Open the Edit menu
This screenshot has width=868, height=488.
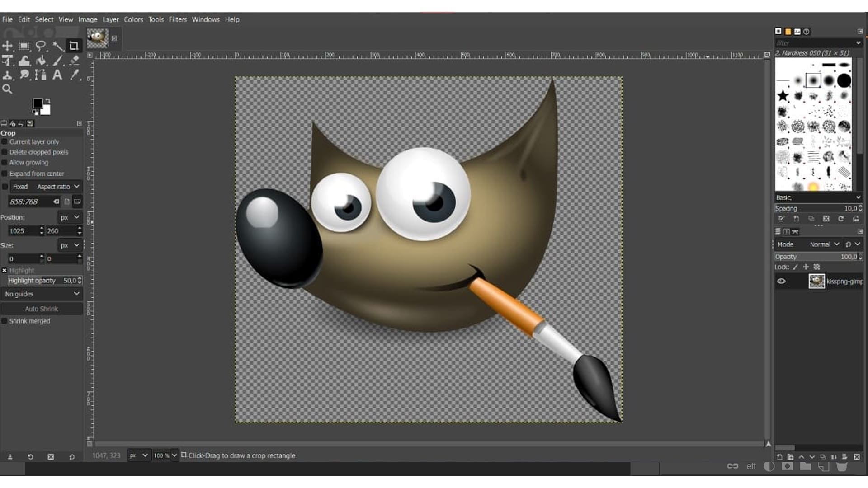24,19
